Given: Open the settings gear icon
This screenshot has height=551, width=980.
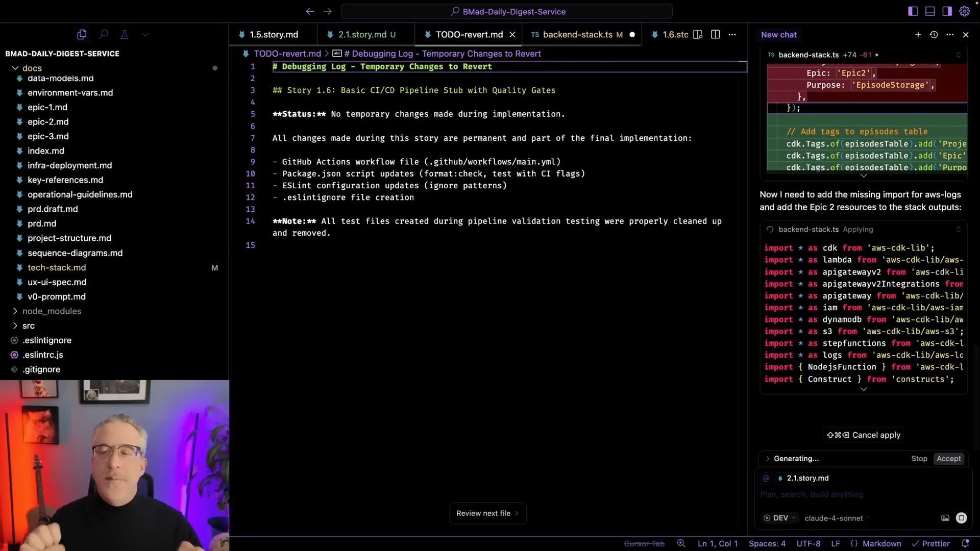Looking at the screenshot, I should 964,11.
